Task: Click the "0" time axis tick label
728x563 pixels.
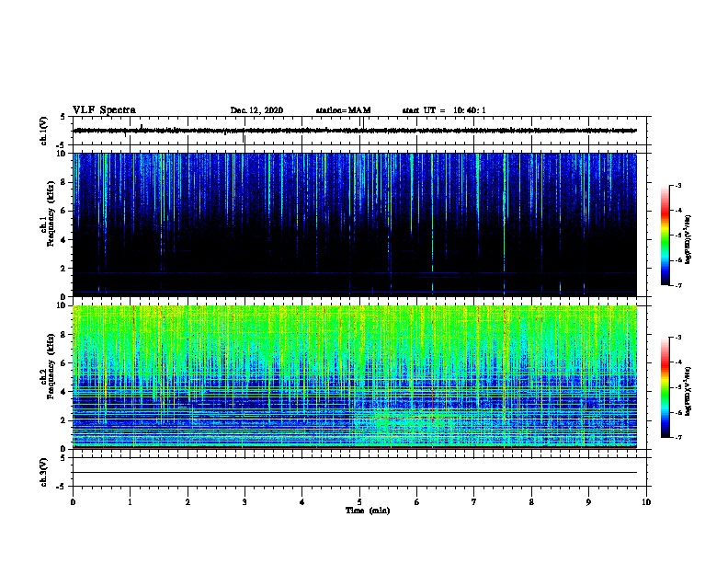Action: tap(73, 502)
